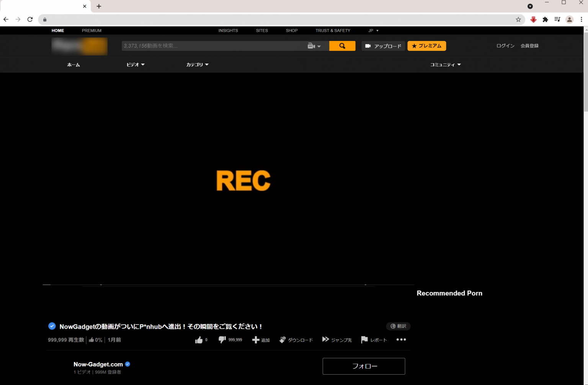The width and height of the screenshot is (588, 385).
Task: Click the フォロー follow button
Action: (364, 366)
